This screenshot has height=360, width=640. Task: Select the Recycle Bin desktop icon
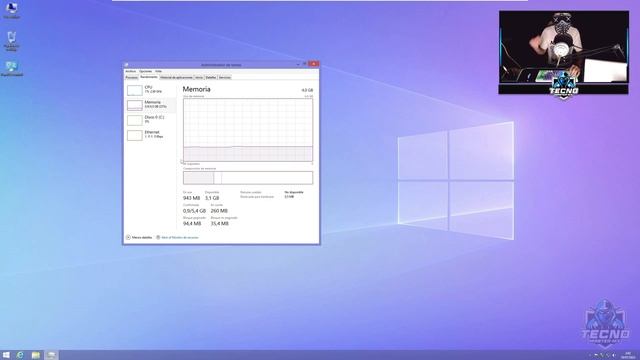[x=11, y=41]
